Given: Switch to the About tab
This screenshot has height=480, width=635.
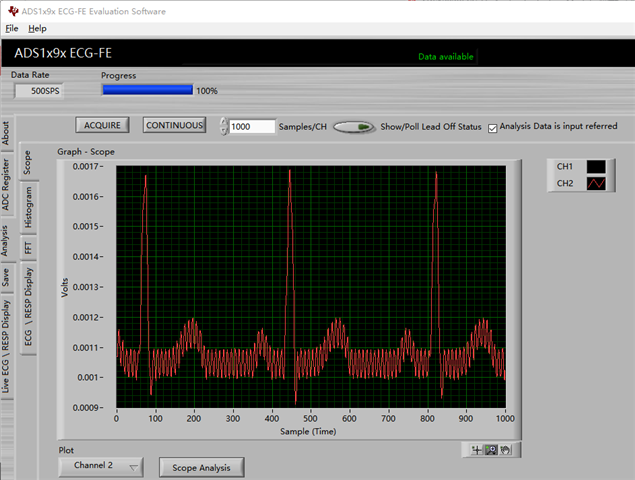Looking at the screenshot, I should tap(6, 133).
